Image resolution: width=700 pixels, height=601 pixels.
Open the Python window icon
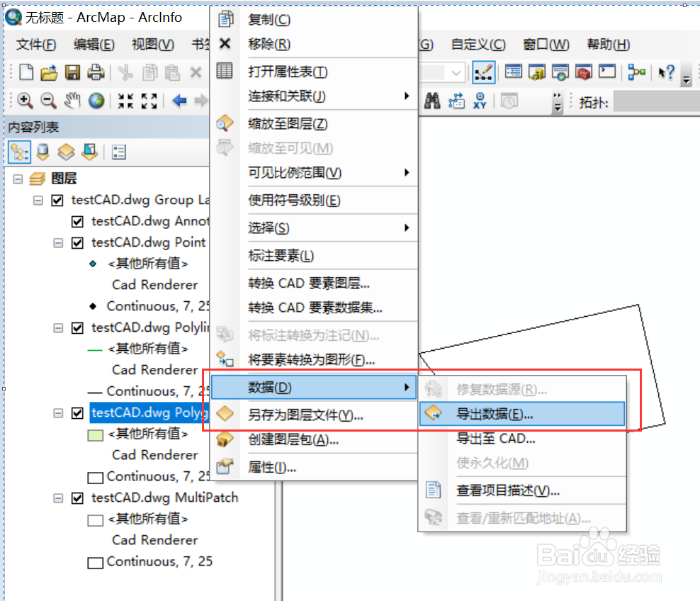607,72
